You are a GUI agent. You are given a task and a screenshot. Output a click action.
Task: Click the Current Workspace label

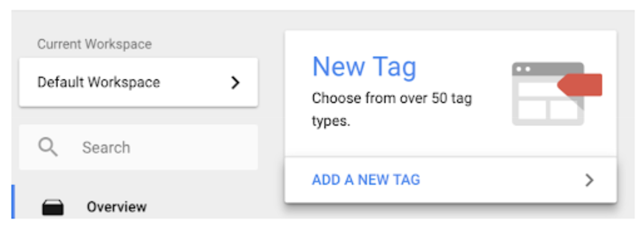point(95,44)
